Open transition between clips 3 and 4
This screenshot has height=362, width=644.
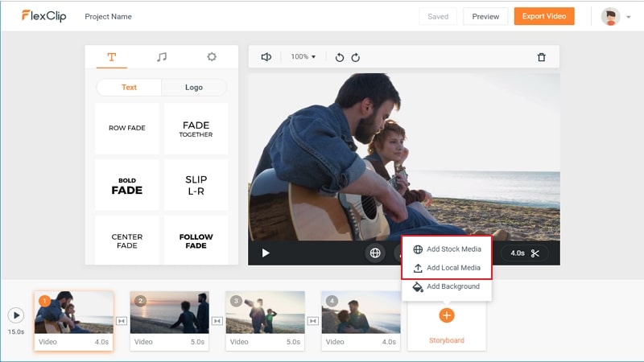[x=313, y=321]
